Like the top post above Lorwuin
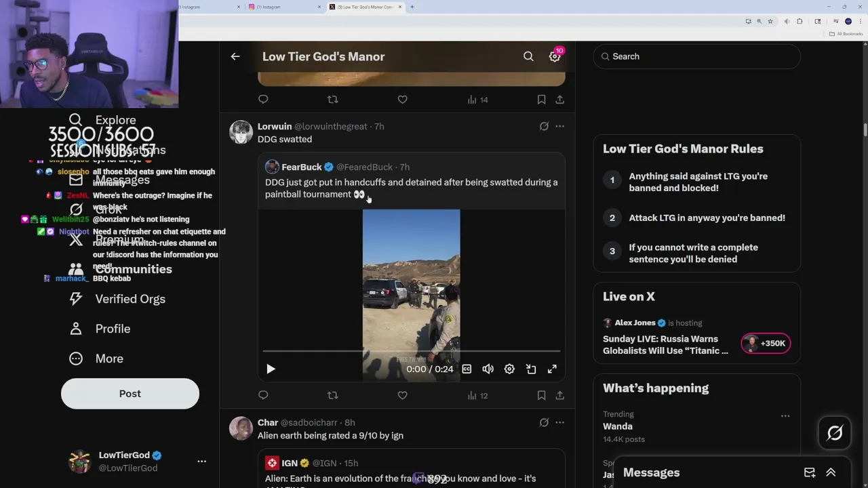This screenshot has height=488, width=868. tap(402, 100)
